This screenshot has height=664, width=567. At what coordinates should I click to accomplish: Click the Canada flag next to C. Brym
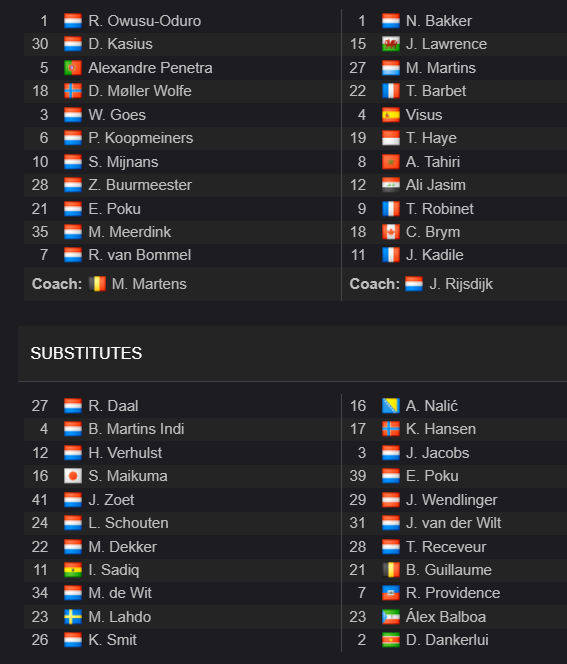(x=390, y=232)
